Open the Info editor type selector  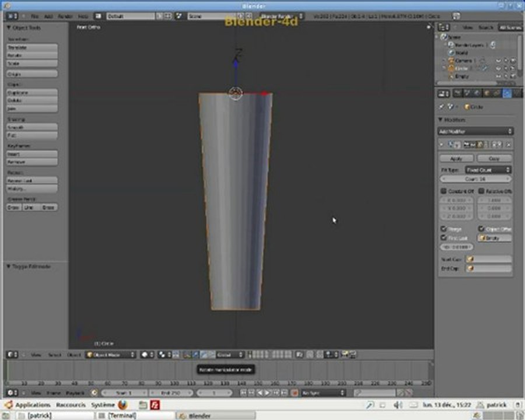12,16
